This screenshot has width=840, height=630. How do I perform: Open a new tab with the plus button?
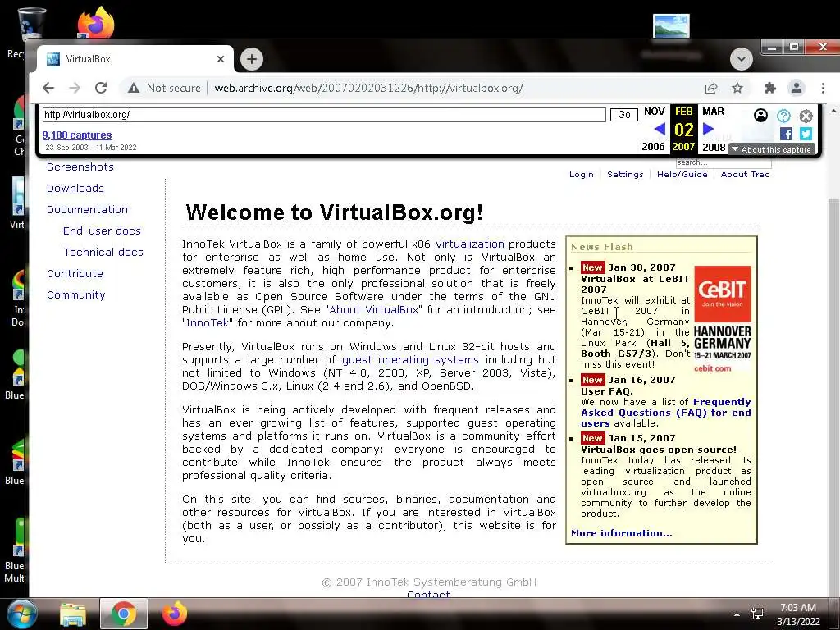tap(252, 59)
